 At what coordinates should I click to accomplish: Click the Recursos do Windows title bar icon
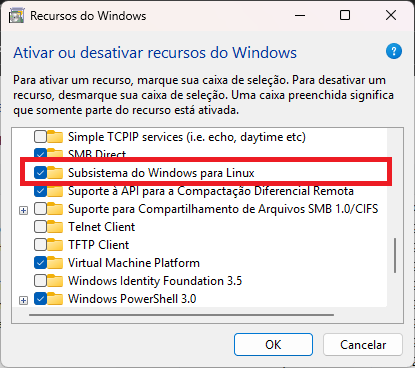click(17, 16)
